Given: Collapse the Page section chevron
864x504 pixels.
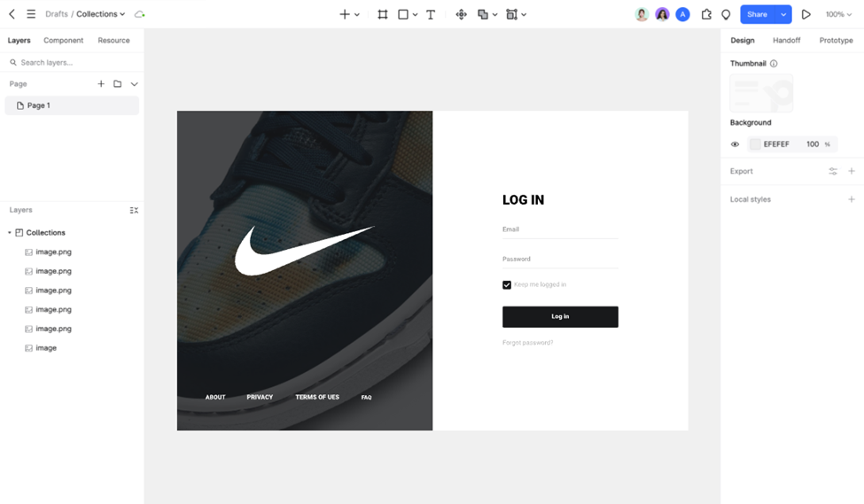Looking at the screenshot, I should pos(134,84).
